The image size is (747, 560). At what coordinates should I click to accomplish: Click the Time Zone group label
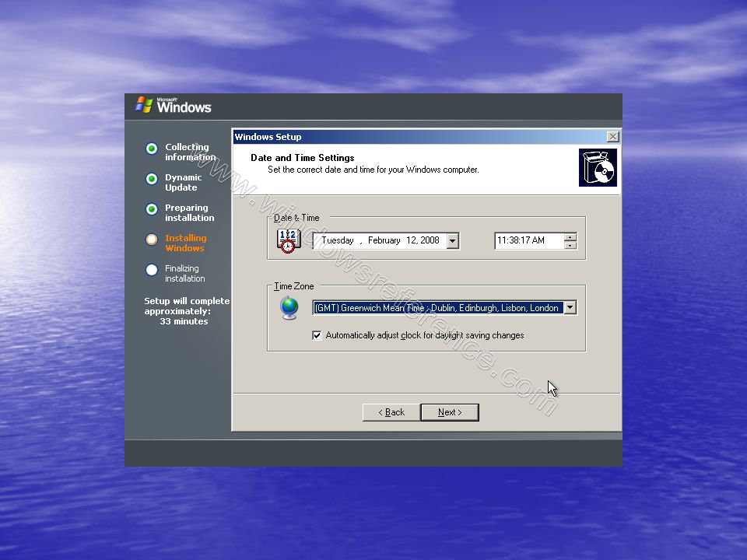[294, 286]
